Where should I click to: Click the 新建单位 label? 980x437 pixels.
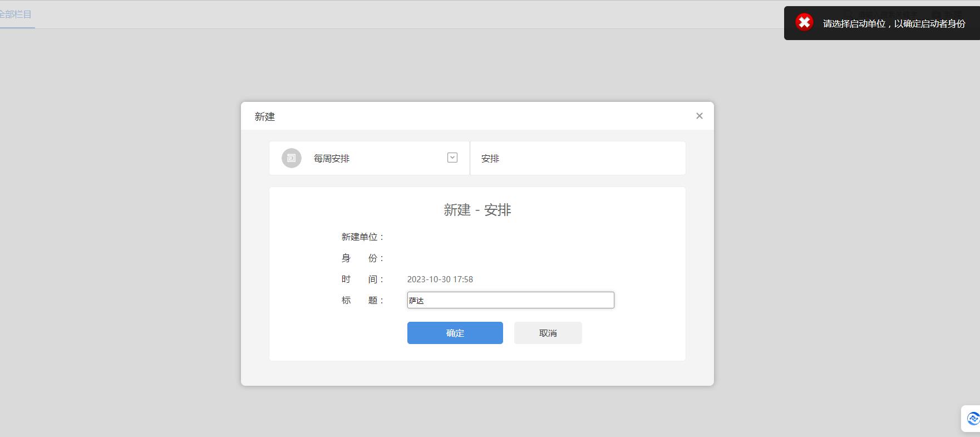point(362,237)
